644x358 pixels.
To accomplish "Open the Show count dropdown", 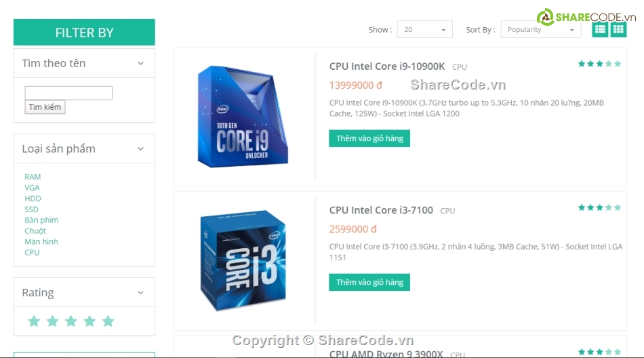I will click(x=424, y=30).
